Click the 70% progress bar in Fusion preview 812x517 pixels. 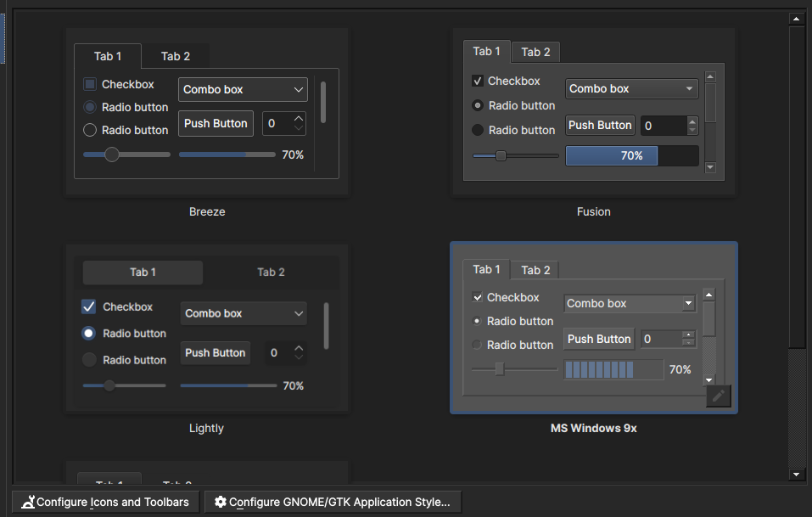pos(632,155)
